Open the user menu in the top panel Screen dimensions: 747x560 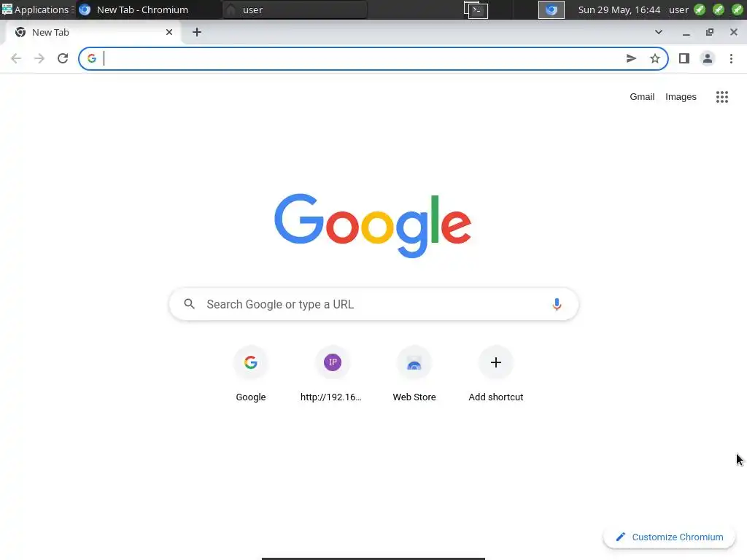pyautogui.click(x=678, y=9)
